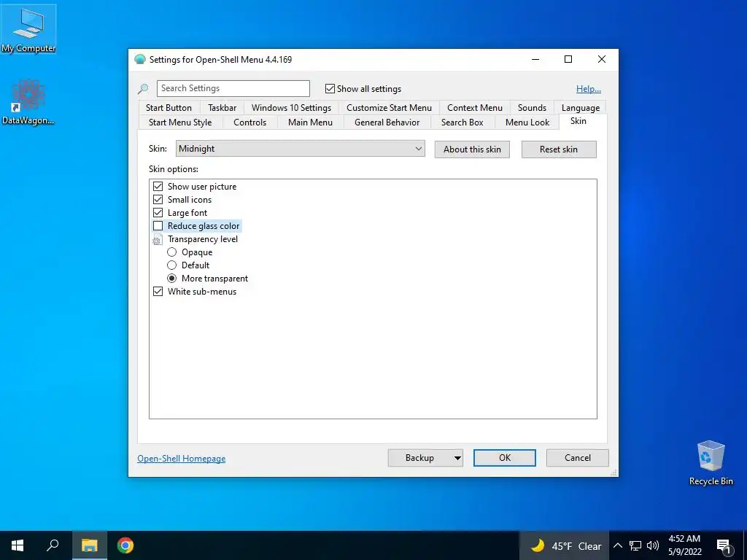Close the settings dialog with X
Viewport: 747px width, 560px height.
(x=602, y=59)
